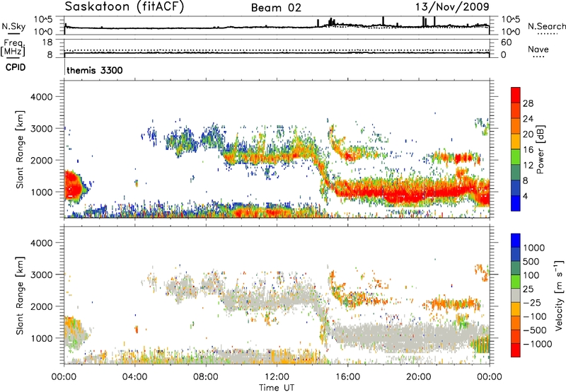Pick the light green 12–16 dB colorbar segment
The height and width of the screenshot is (392, 566).
click(516, 157)
